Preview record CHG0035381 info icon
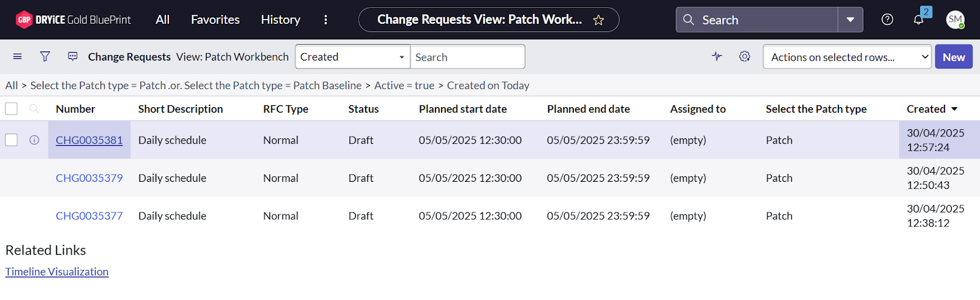The width and height of the screenshot is (980, 300). (x=34, y=140)
